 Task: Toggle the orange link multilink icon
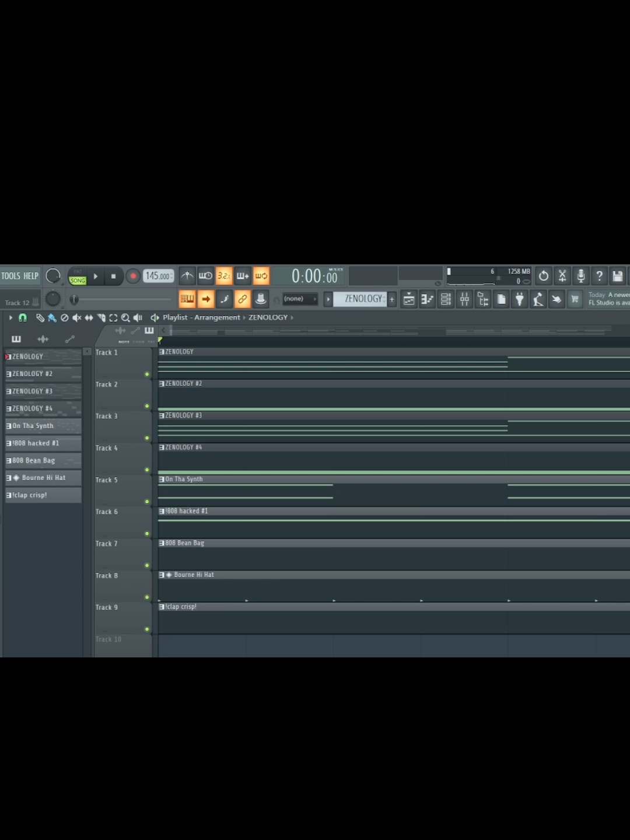[x=243, y=299]
